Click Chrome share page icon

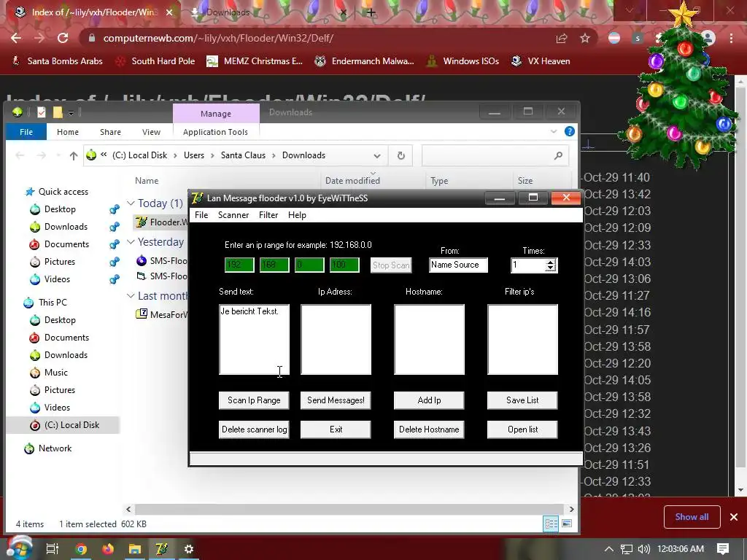tap(562, 38)
